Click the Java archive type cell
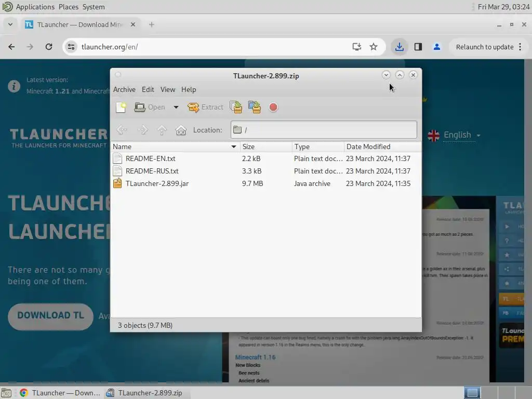Image resolution: width=532 pixels, height=399 pixels. [x=312, y=183]
